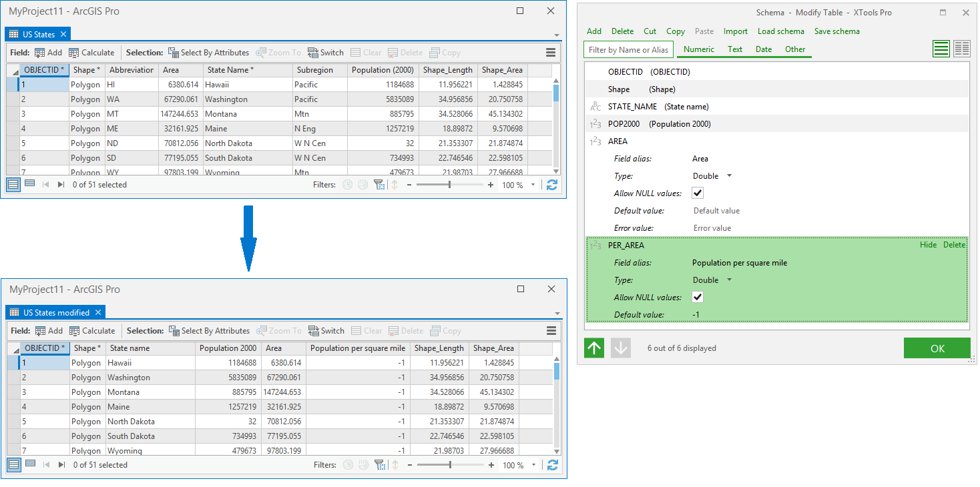Open Select By Attributes in top table
This screenshot has height=487, width=980.
coord(208,53)
